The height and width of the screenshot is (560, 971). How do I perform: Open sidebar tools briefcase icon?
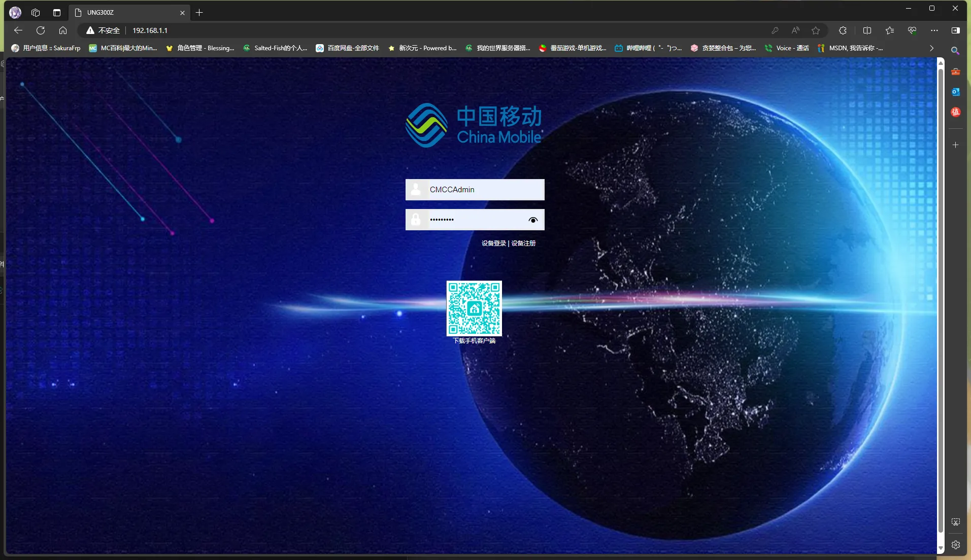[x=955, y=72]
